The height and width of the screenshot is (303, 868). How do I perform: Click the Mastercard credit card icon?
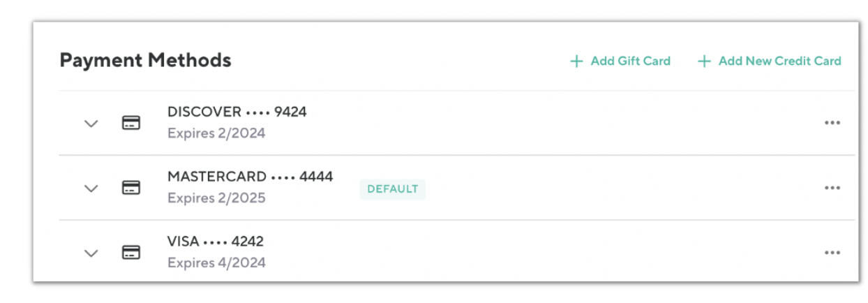(130, 188)
